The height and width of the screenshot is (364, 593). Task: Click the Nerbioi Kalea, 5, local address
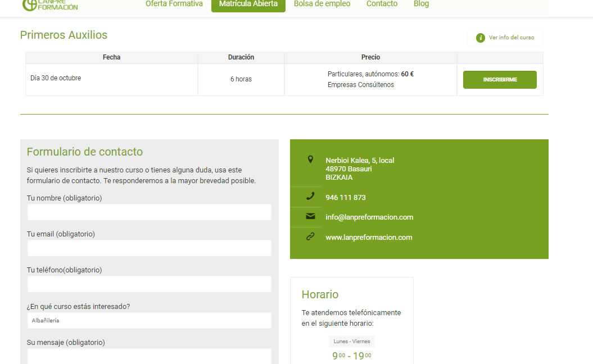pyautogui.click(x=360, y=160)
